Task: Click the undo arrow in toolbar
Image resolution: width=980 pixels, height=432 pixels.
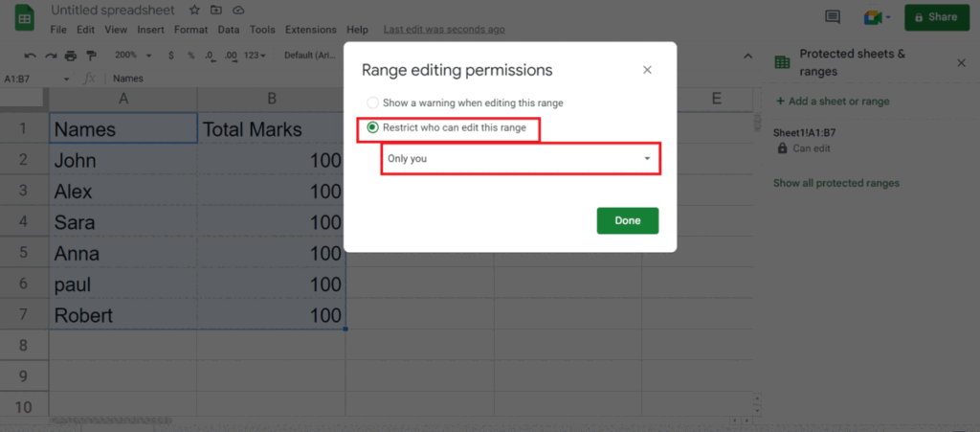Action: pos(30,56)
